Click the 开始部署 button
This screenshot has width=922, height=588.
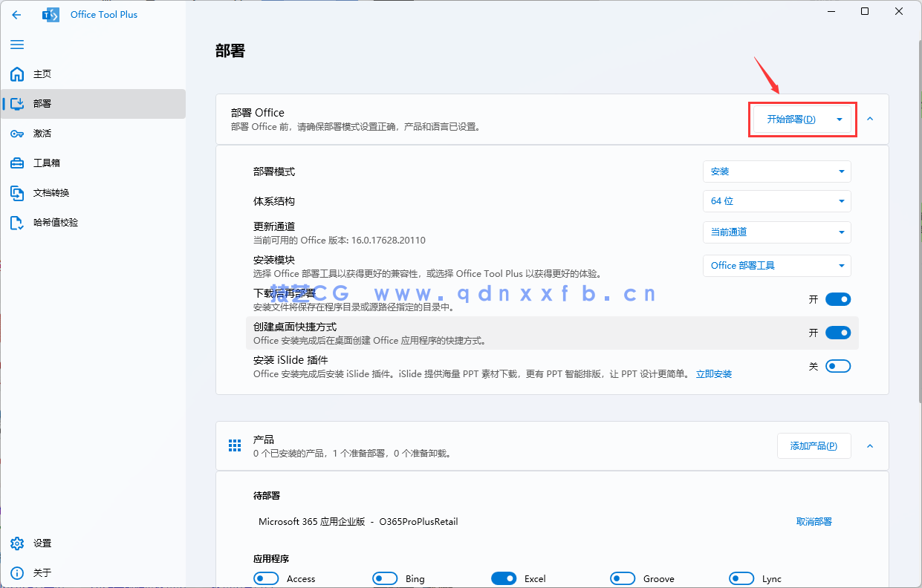coord(793,119)
